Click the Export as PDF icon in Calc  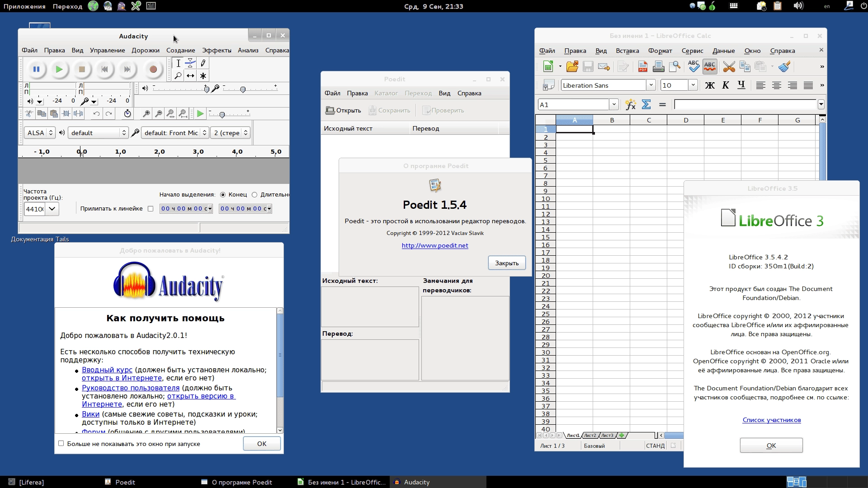tap(642, 67)
